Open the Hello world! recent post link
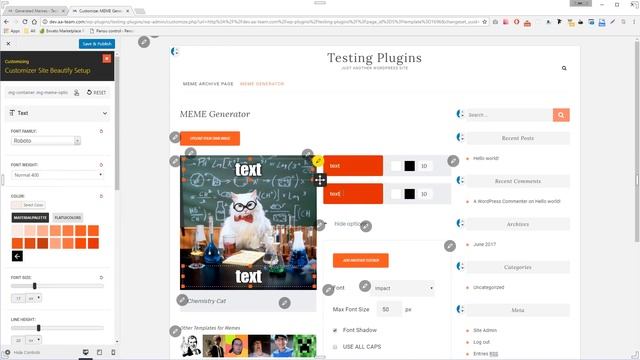 [486, 158]
